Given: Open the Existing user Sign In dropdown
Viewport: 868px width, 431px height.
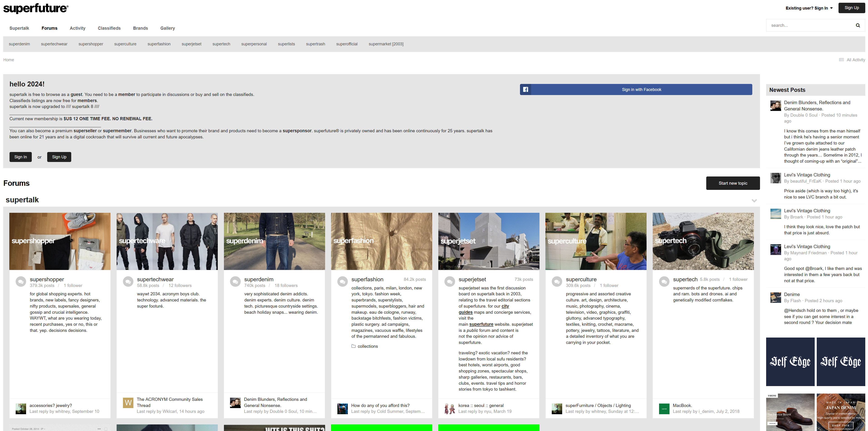Looking at the screenshot, I should (809, 8).
